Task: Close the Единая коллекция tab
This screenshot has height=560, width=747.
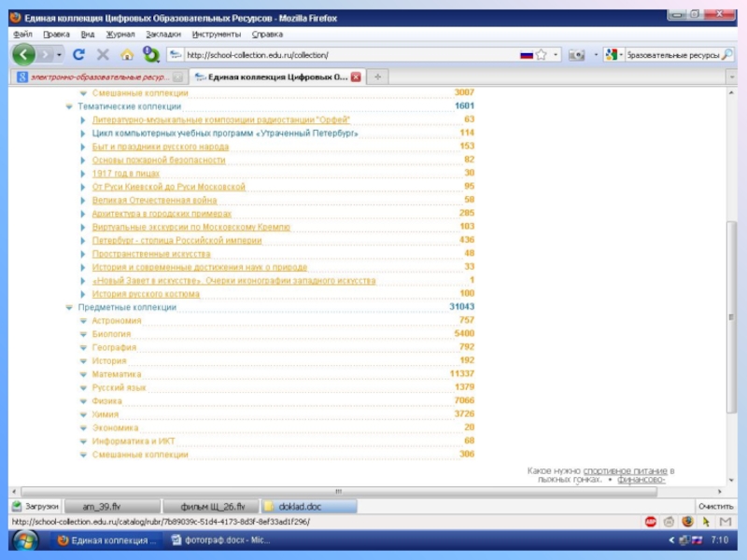Action: click(x=355, y=77)
